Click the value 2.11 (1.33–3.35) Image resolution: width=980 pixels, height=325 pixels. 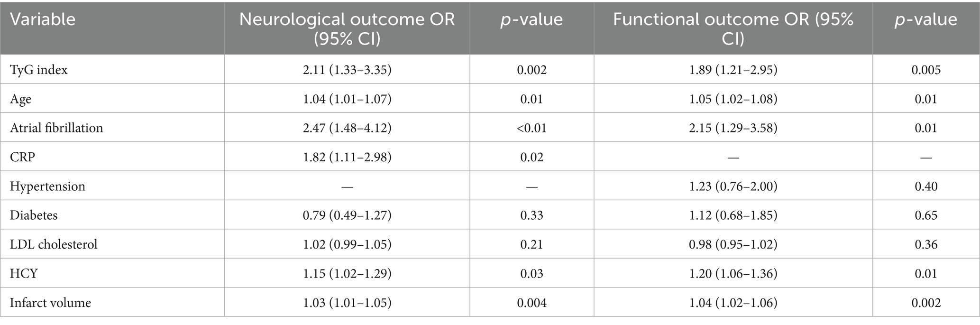pos(347,70)
